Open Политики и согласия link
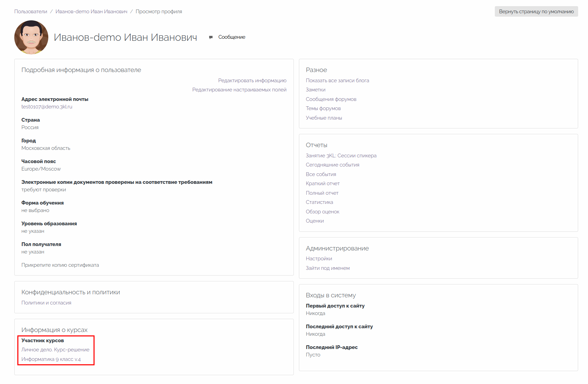Screen dimensions: 588x384 [46, 303]
